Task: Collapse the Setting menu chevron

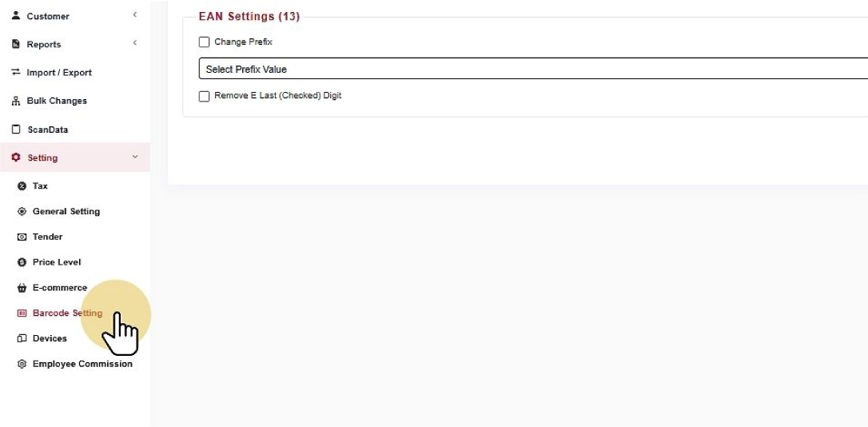Action: 135,158
